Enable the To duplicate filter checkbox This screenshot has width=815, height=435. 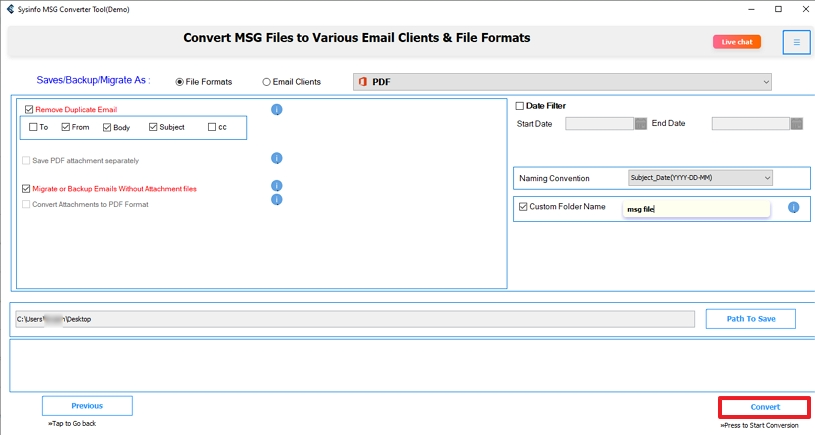(33, 127)
